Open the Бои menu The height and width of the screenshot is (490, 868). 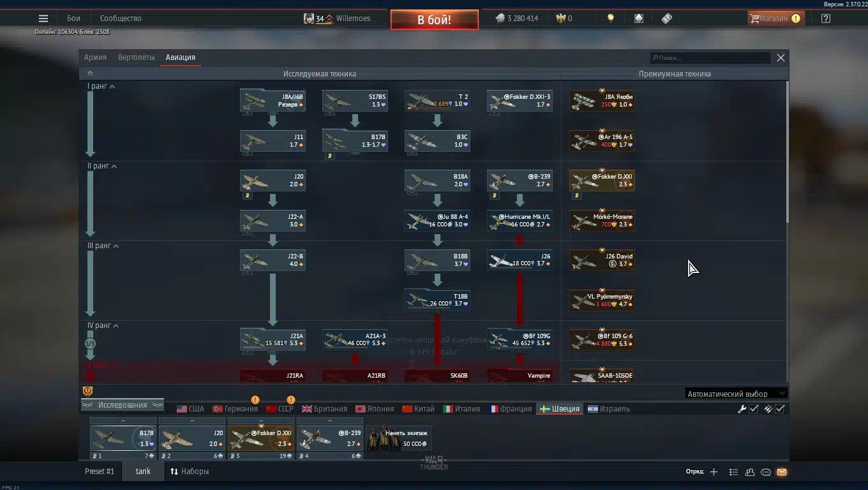coord(73,19)
